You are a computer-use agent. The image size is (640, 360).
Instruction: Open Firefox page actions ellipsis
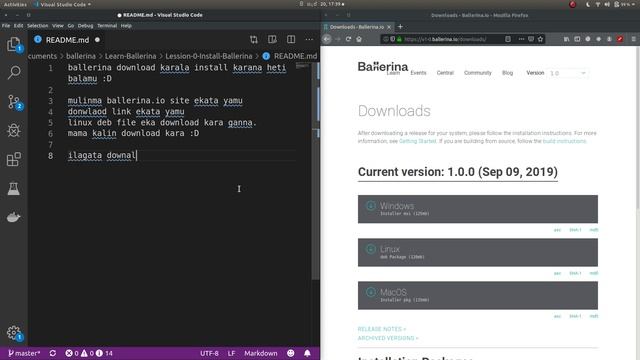(521, 39)
